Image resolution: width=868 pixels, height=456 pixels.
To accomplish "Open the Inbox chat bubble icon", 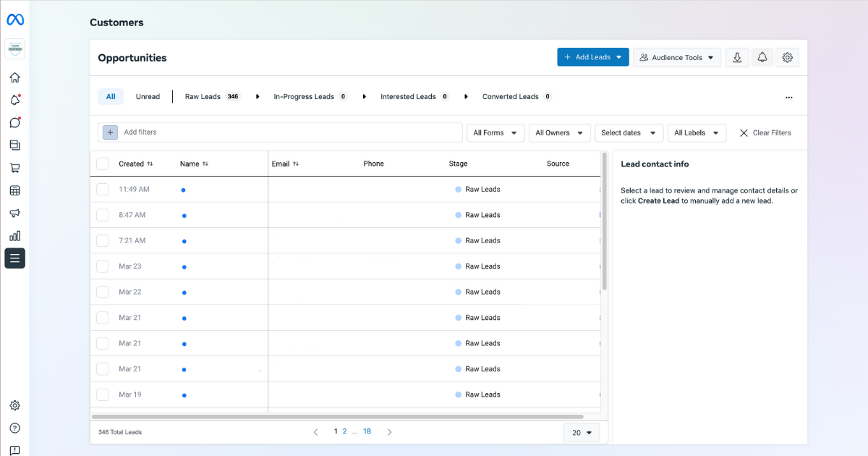I will click(x=14, y=123).
